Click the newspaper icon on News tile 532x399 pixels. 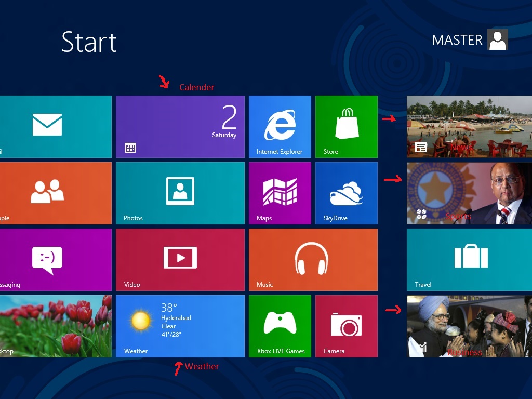coord(421,148)
